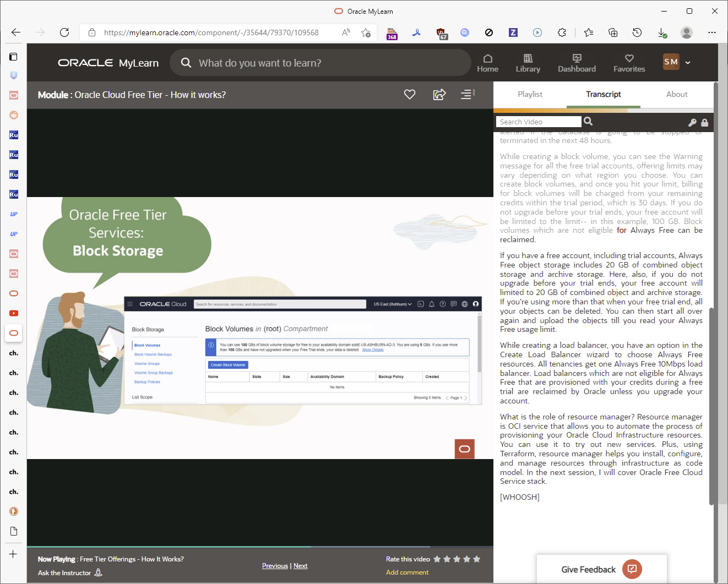
Task: Click the share icon in module header
Action: click(439, 95)
